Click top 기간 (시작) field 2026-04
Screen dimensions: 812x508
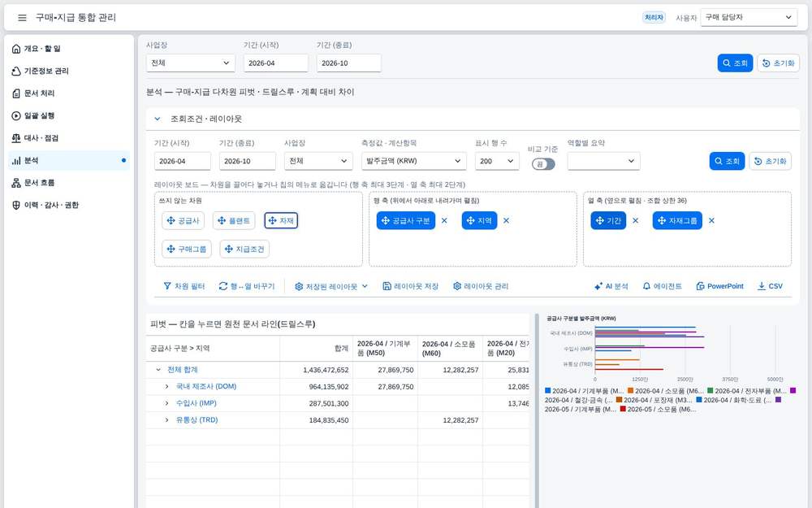click(275, 63)
